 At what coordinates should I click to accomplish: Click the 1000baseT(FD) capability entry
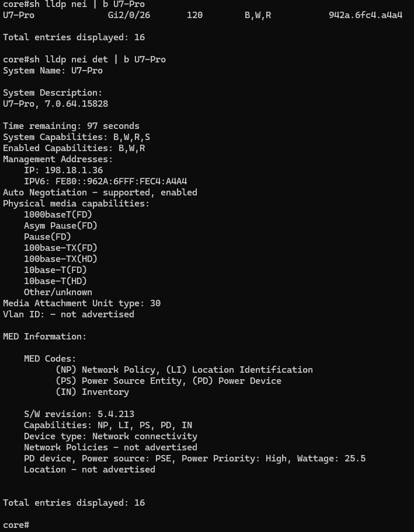pos(58,215)
